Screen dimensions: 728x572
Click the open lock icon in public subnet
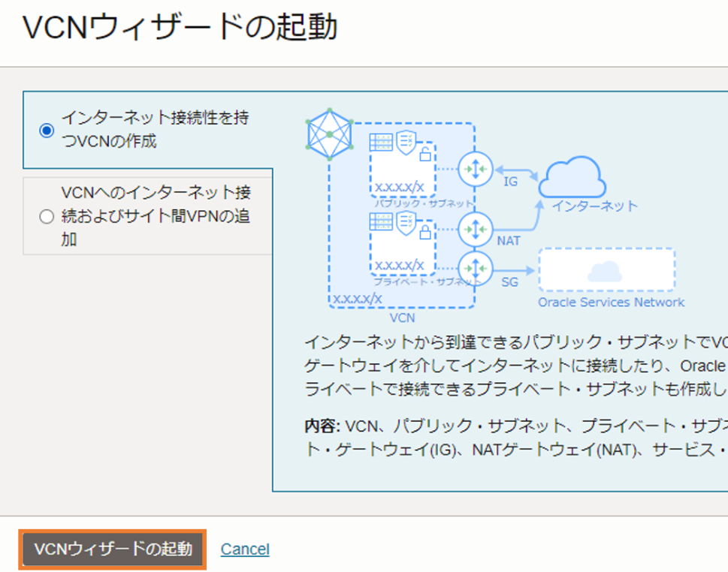(x=424, y=155)
